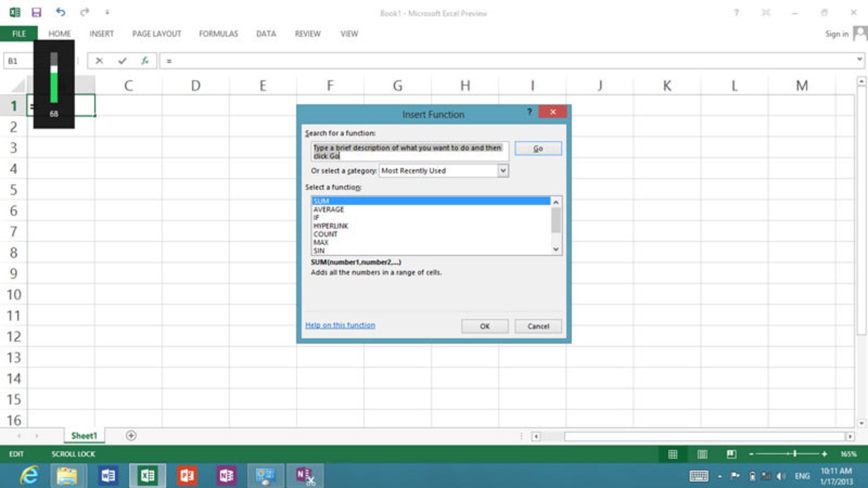Click the Save icon in quick access toolbar
The height and width of the screenshot is (488, 868).
click(x=37, y=12)
